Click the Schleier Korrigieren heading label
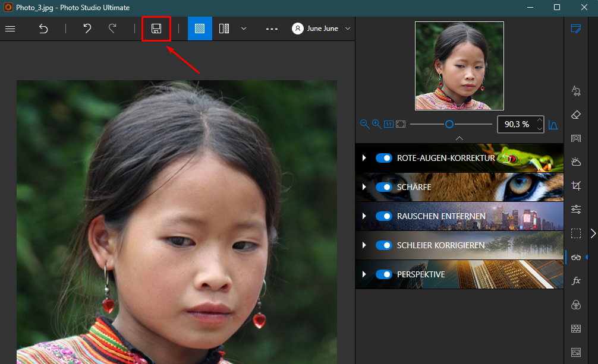Viewport: 598px width, 364px height. coord(441,245)
